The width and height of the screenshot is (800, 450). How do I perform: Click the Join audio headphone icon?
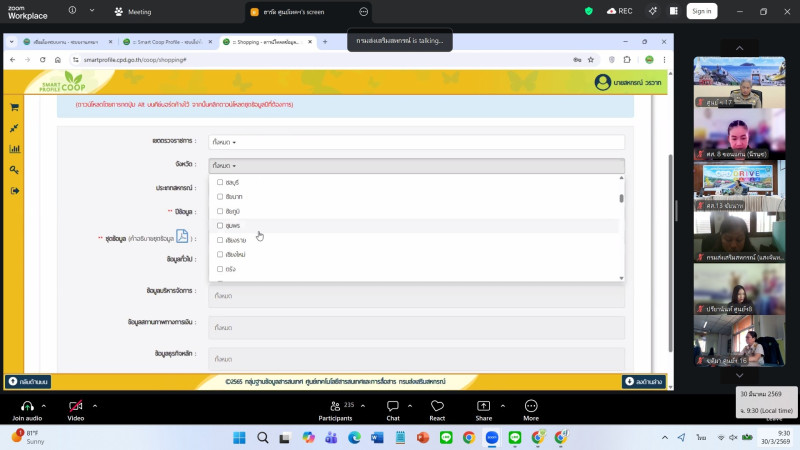(27, 406)
